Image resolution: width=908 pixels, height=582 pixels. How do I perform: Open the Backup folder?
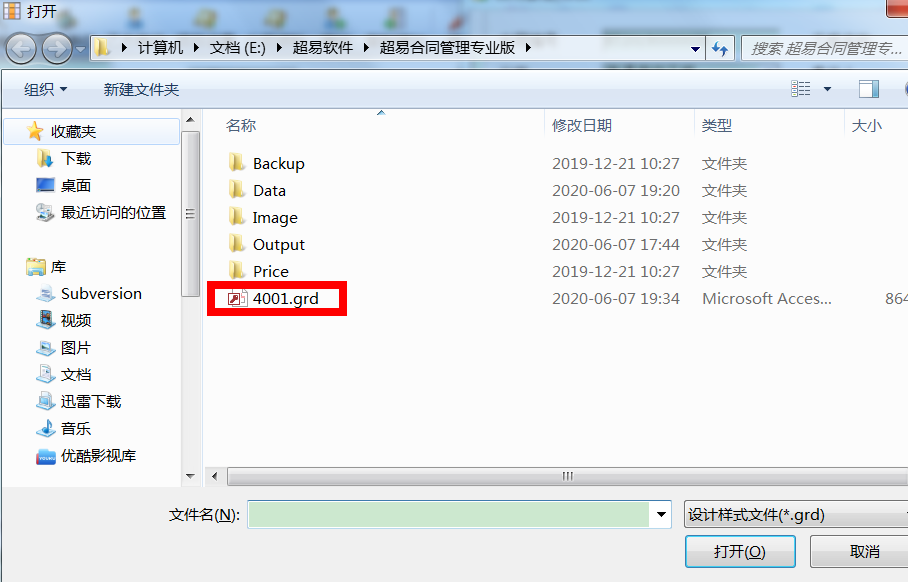(279, 164)
